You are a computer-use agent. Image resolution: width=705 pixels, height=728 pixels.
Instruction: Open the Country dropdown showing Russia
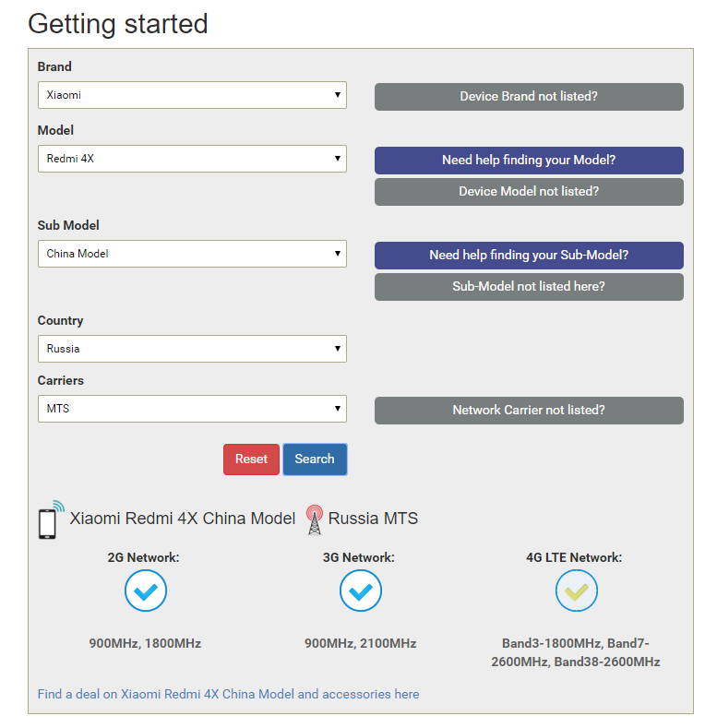point(192,349)
